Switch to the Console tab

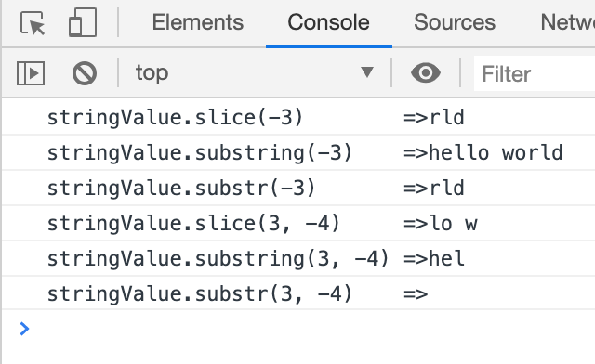coord(328,22)
